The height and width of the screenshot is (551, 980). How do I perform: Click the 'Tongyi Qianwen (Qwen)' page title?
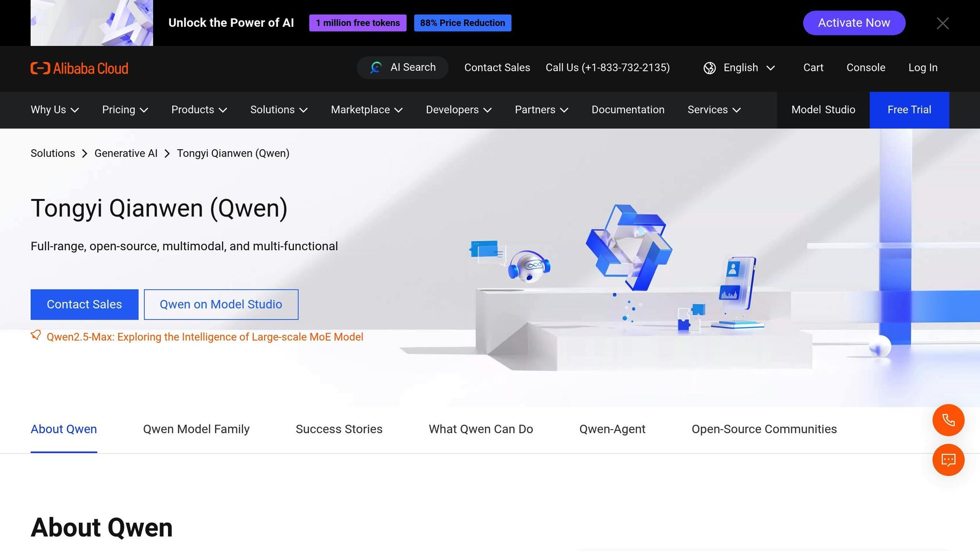click(159, 209)
